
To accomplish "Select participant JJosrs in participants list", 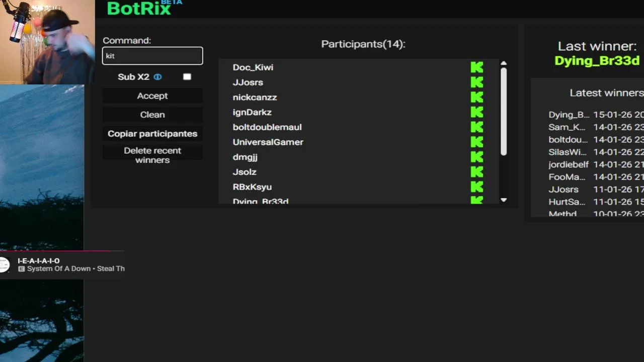I will (248, 82).
